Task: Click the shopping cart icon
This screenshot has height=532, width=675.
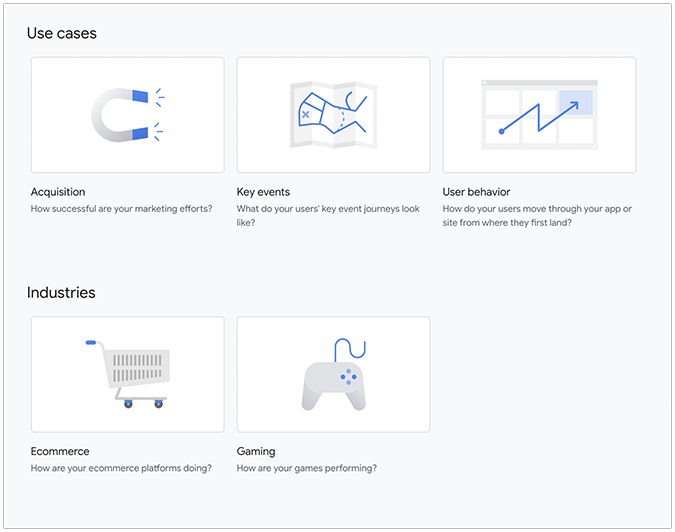Action: coord(128,374)
